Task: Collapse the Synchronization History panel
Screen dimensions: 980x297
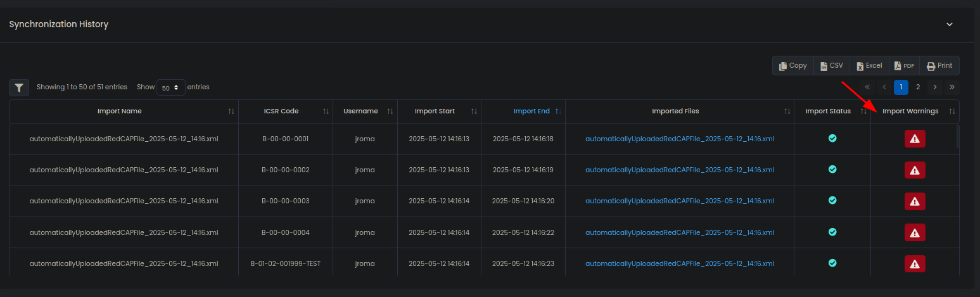Action: [949, 24]
